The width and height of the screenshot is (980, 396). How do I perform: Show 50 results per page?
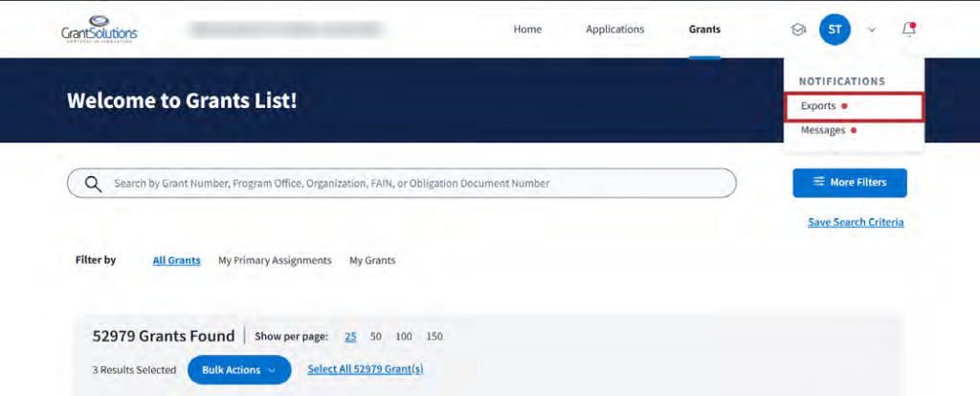(376, 337)
